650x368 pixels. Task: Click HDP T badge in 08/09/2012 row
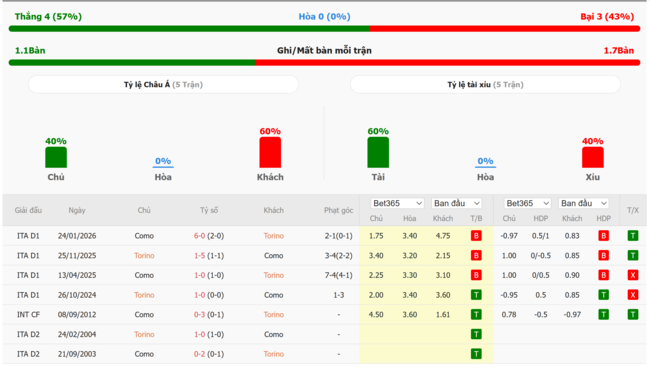[x=604, y=315]
